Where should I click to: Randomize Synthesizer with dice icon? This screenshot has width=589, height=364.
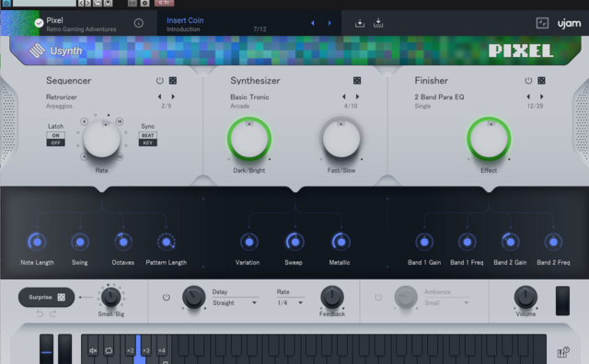click(357, 80)
